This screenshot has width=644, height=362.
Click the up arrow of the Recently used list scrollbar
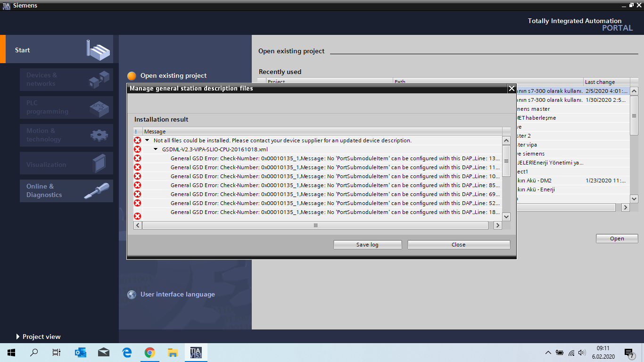[634, 91]
